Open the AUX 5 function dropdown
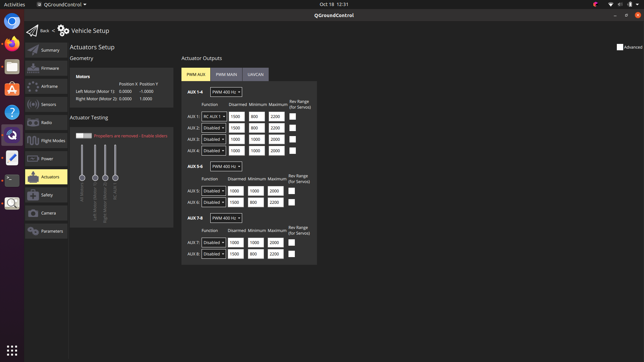 [214, 191]
